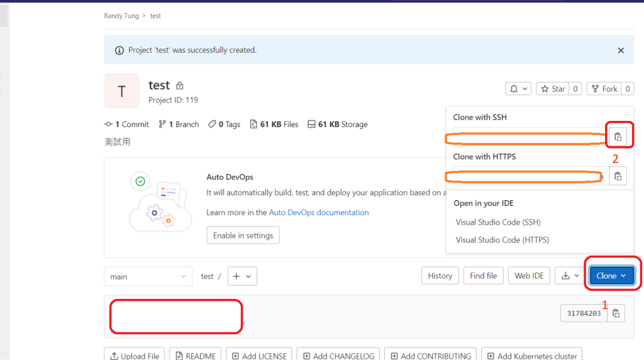Dismiss the project created alert
This screenshot has width=644, height=360.
pyautogui.click(x=621, y=50)
